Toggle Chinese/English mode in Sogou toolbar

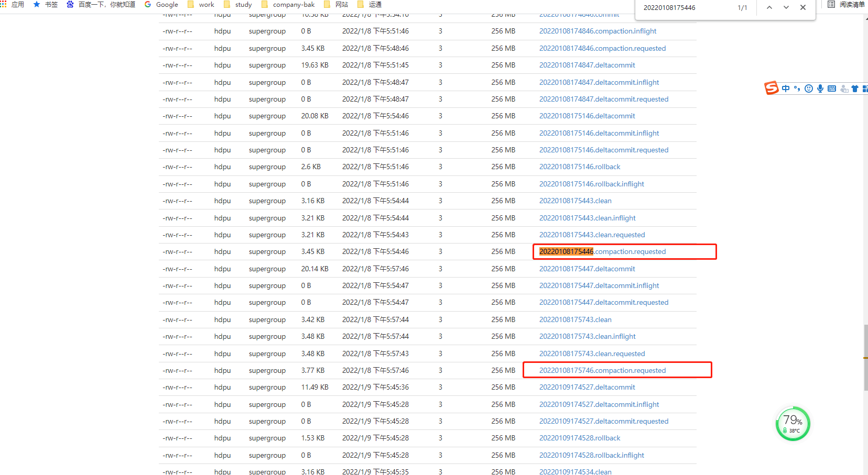tap(786, 89)
